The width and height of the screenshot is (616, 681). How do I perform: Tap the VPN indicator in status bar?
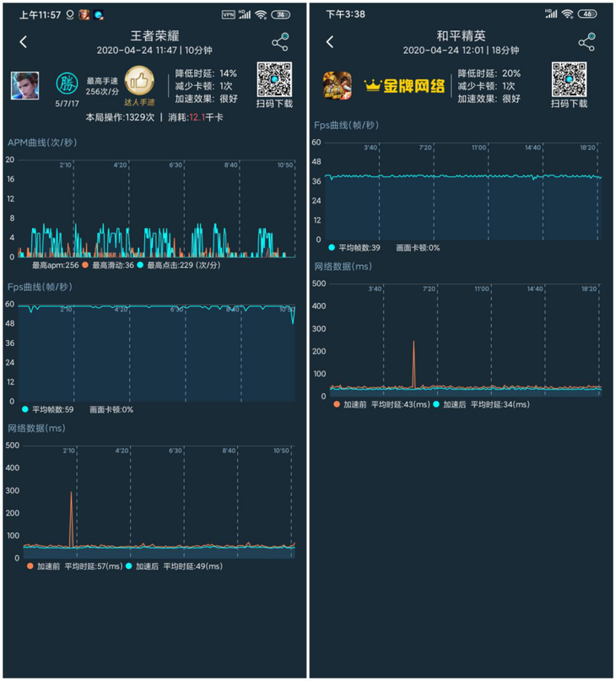pos(229,15)
